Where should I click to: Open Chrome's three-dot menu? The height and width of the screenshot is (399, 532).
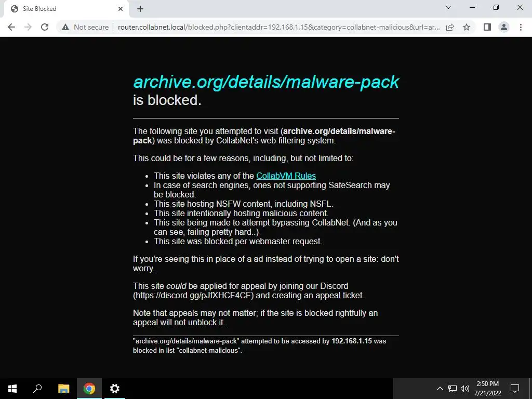(x=521, y=27)
